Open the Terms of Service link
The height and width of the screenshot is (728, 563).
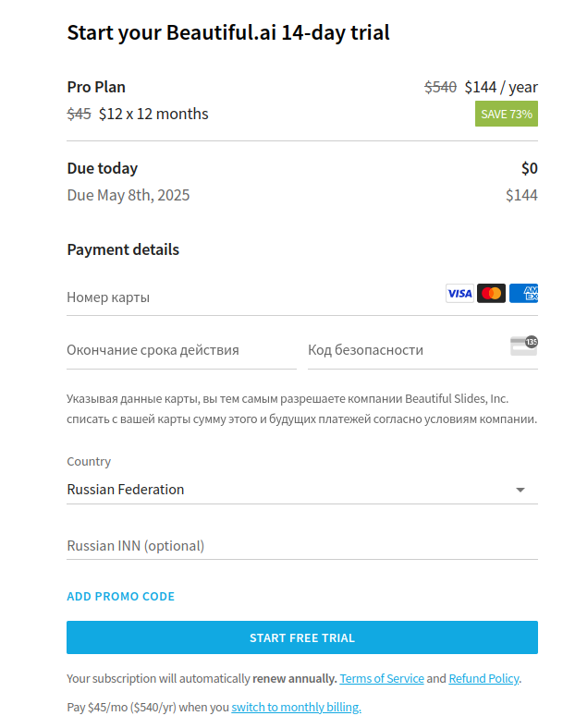coord(382,679)
